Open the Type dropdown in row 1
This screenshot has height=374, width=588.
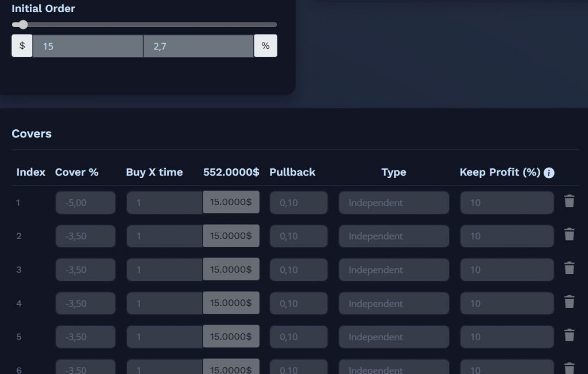[394, 203]
